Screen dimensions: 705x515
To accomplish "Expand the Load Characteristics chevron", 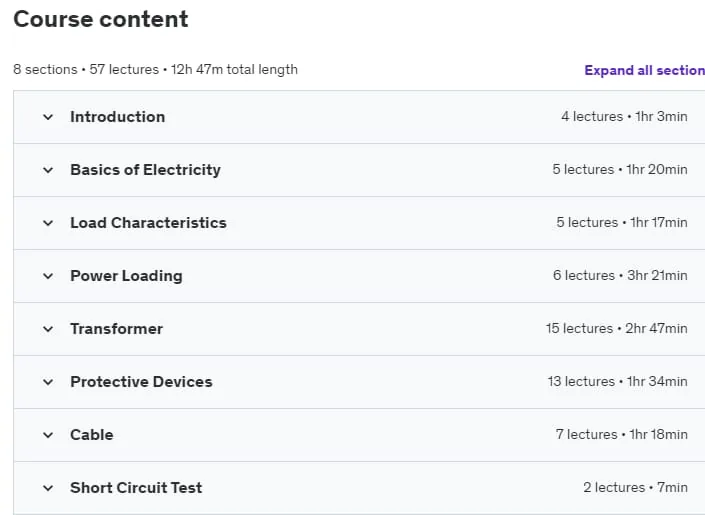I will point(48,223).
